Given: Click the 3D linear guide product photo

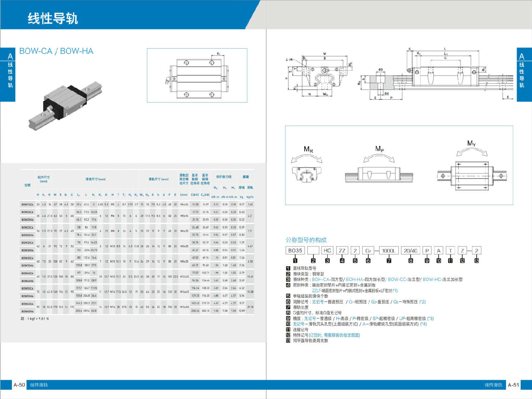Looking at the screenshot, I should pos(66,106).
